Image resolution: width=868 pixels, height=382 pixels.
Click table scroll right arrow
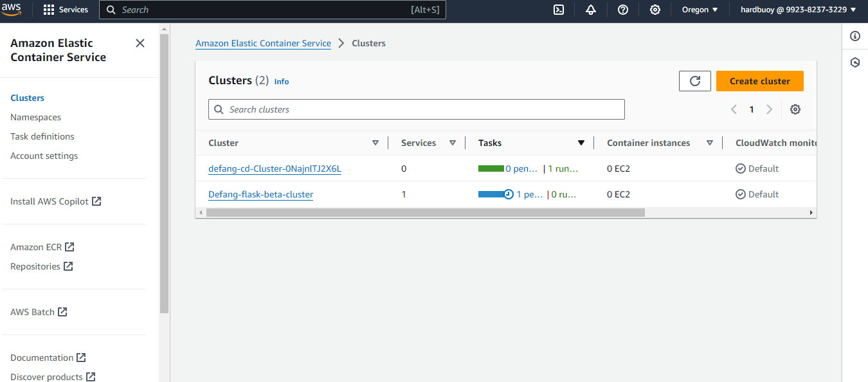(x=811, y=212)
